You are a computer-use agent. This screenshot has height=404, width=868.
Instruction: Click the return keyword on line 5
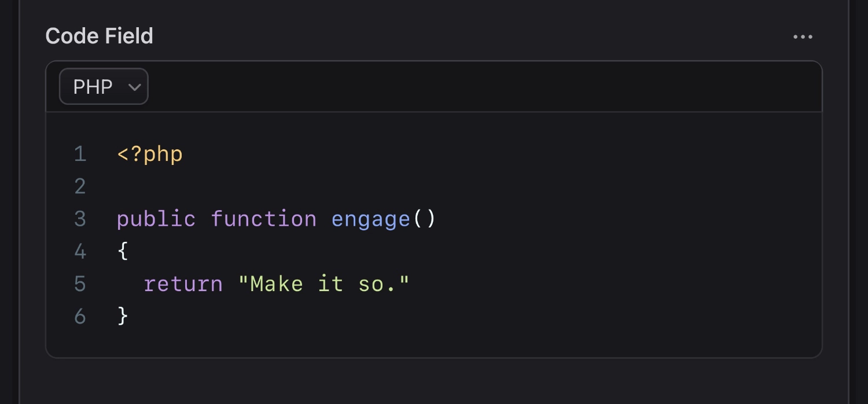(x=182, y=283)
